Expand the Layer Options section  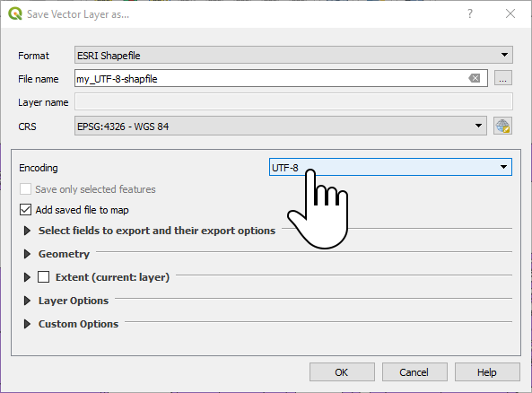[27, 301]
